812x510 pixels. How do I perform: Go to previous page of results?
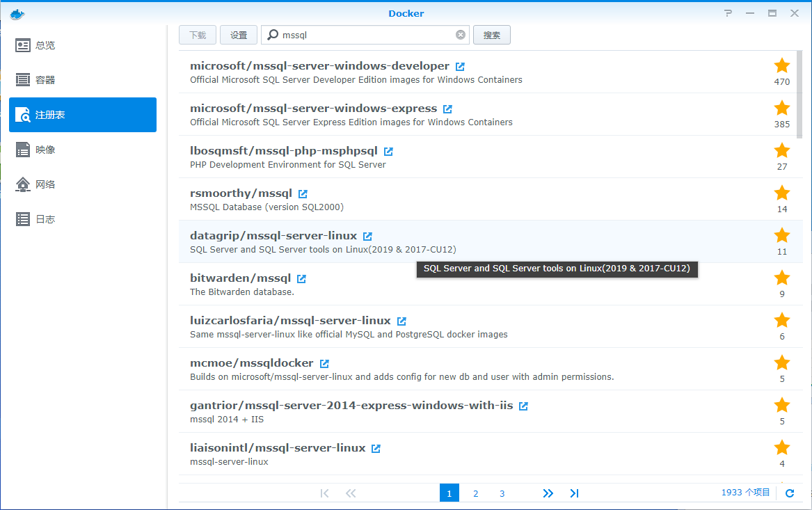351,493
